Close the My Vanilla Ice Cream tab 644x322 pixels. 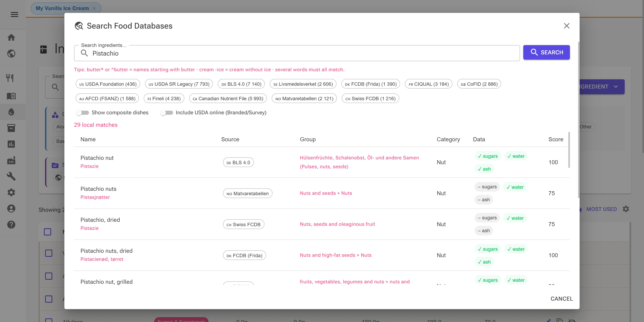[94, 8]
